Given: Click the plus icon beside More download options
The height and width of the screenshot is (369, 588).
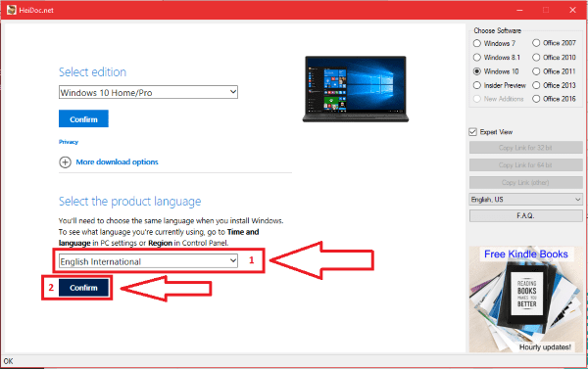Looking at the screenshot, I should click(x=65, y=162).
